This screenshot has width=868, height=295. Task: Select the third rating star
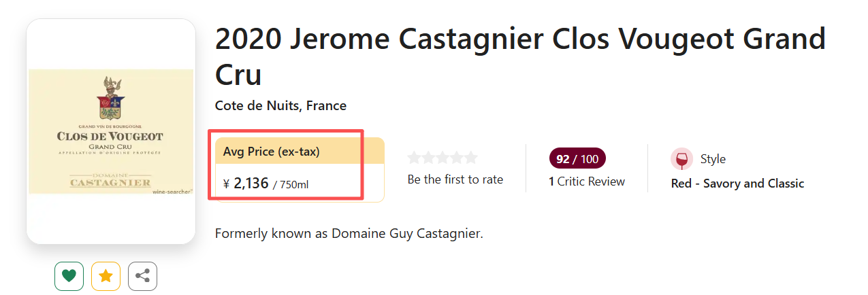pos(443,158)
